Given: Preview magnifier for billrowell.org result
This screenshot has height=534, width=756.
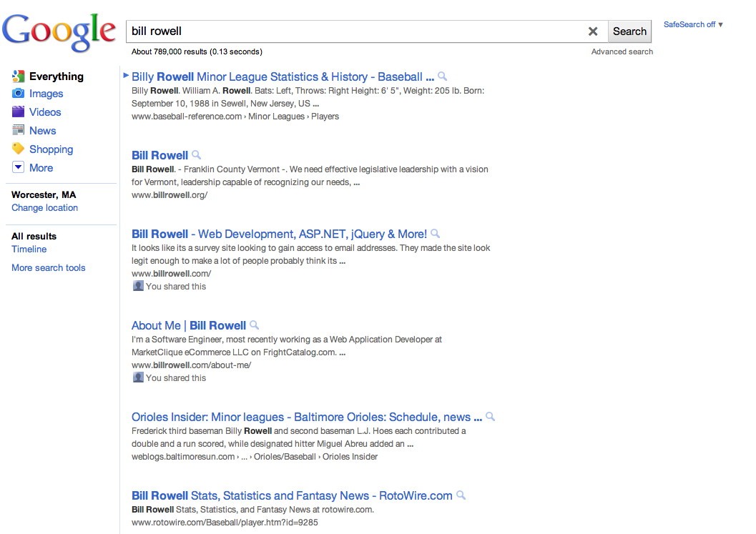Looking at the screenshot, I should coord(196,154).
